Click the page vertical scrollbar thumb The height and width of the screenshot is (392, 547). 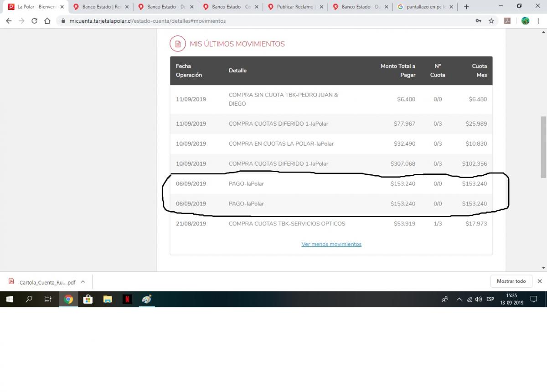543,147
